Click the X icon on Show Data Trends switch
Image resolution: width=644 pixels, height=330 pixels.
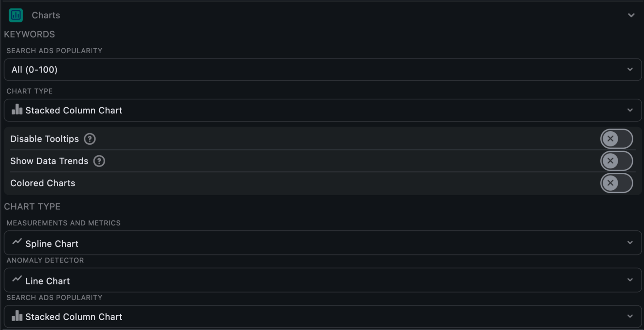click(610, 161)
